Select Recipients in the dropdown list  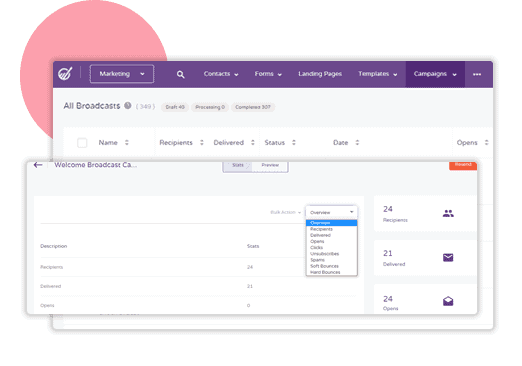click(331, 229)
